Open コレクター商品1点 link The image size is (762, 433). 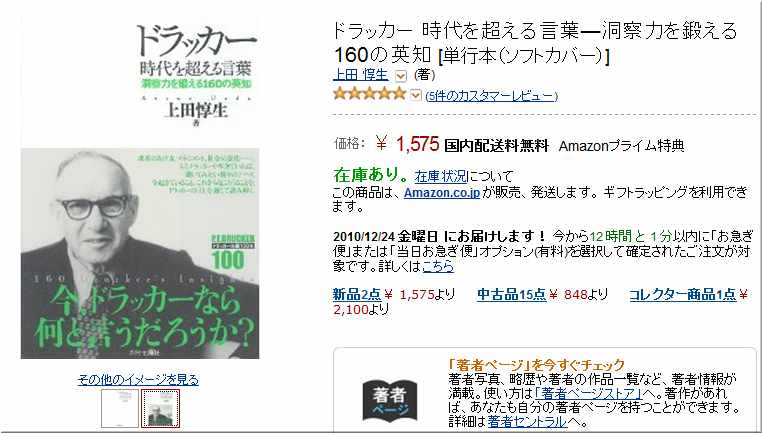pyautogui.click(x=683, y=294)
